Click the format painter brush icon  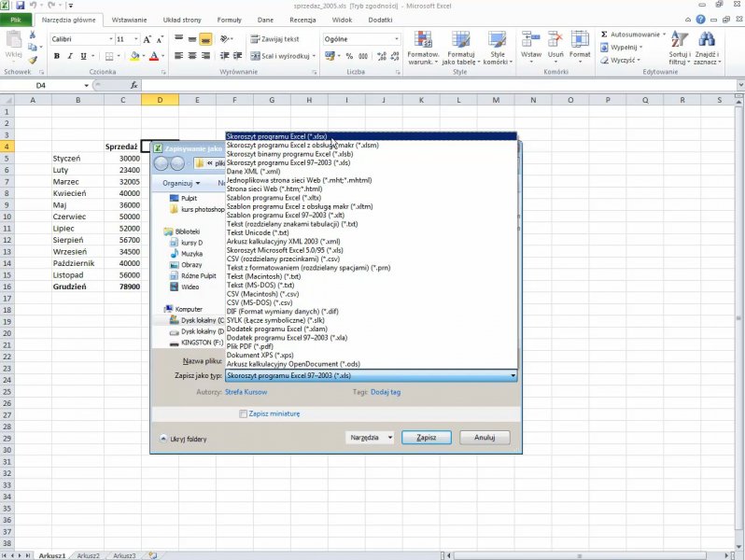33,60
